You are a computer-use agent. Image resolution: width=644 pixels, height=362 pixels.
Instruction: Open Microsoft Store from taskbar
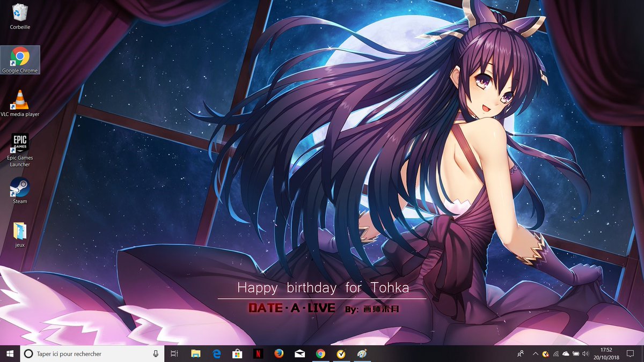click(x=237, y=353)
